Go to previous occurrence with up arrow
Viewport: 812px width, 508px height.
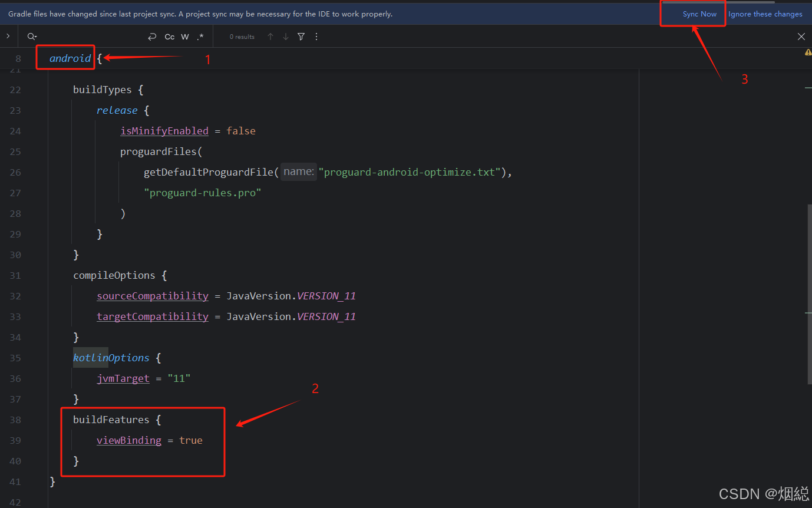[270, 36]
